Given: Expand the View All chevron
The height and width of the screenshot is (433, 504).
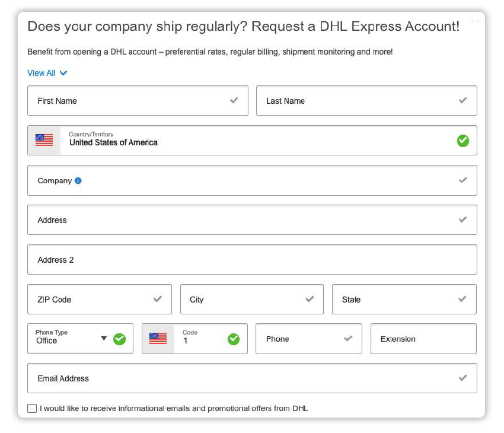Looking at the screenshot, I should click(63, 73).
